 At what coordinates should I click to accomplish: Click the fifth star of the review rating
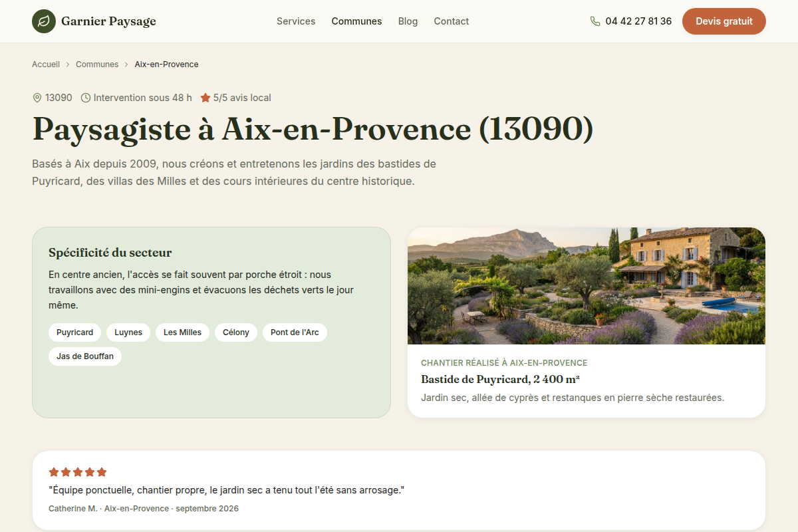[x=102, y=472]
